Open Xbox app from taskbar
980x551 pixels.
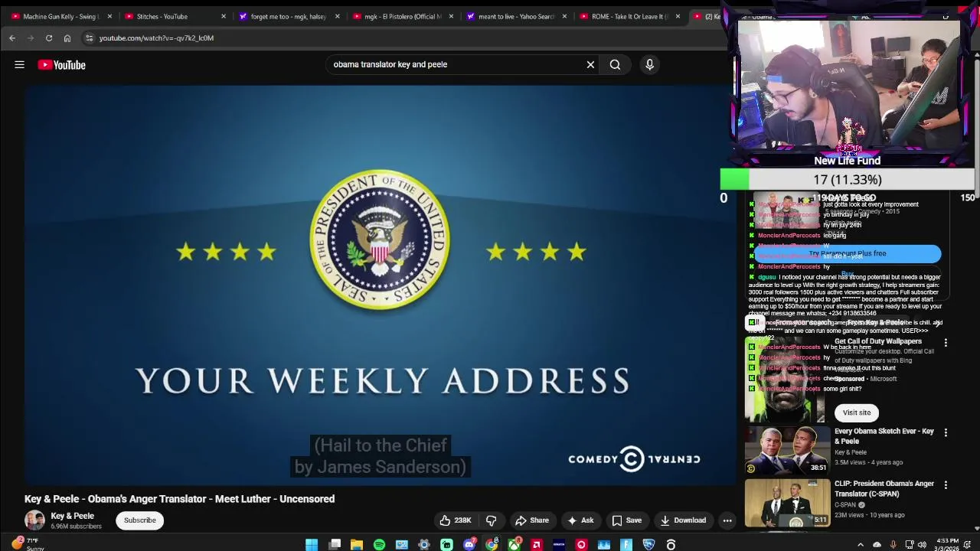pyautogui.click(x=514, y=545)
